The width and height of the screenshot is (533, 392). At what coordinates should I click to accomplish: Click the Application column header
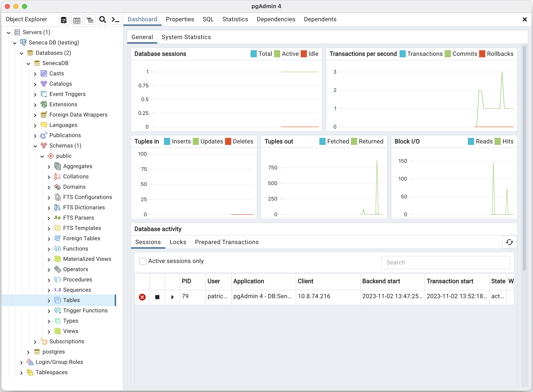264,281
